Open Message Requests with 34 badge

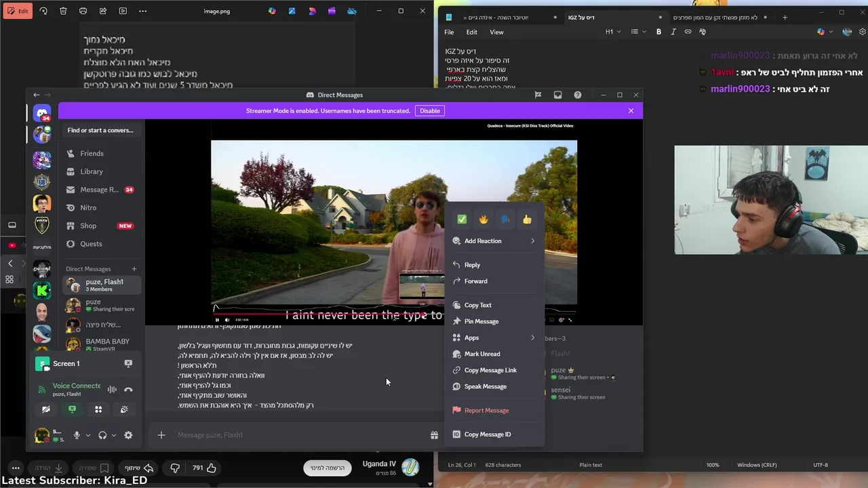(100, 190)
